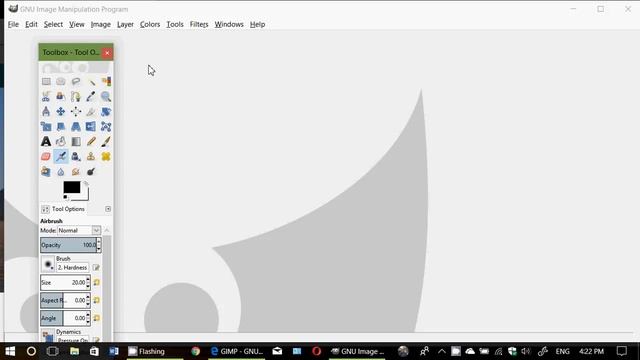Select the Blend gradient tool
The height and width of the screenshot is (360, 640).
[x=76, y=142]
